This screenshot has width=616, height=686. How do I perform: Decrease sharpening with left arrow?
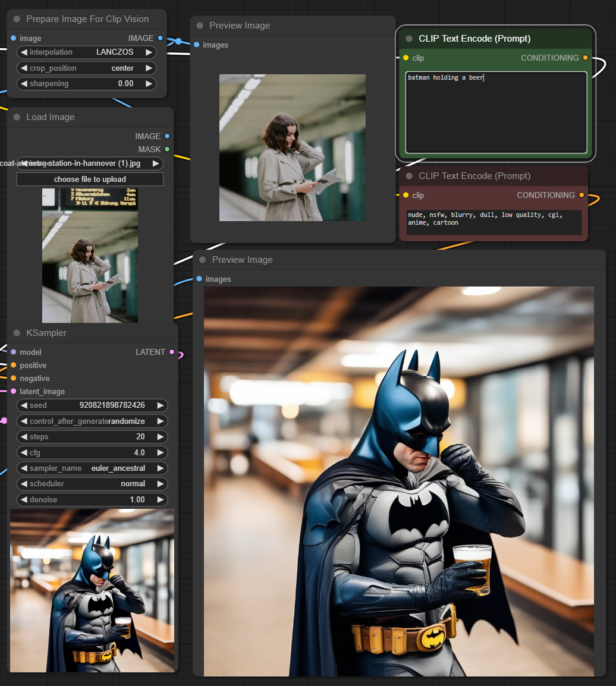coord(24,84)
